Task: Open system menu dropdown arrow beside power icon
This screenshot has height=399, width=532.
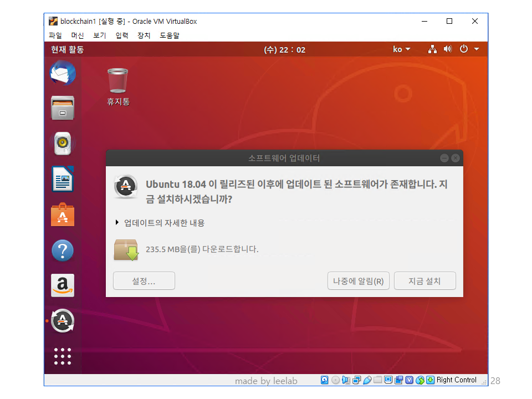Action: pyautogui.click(x=477, y=49)
